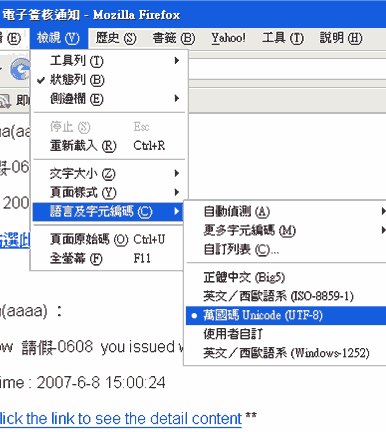Expand the 側邊欄 (E) submenu
The image size is (386, 432).
[x=109, y=99]
